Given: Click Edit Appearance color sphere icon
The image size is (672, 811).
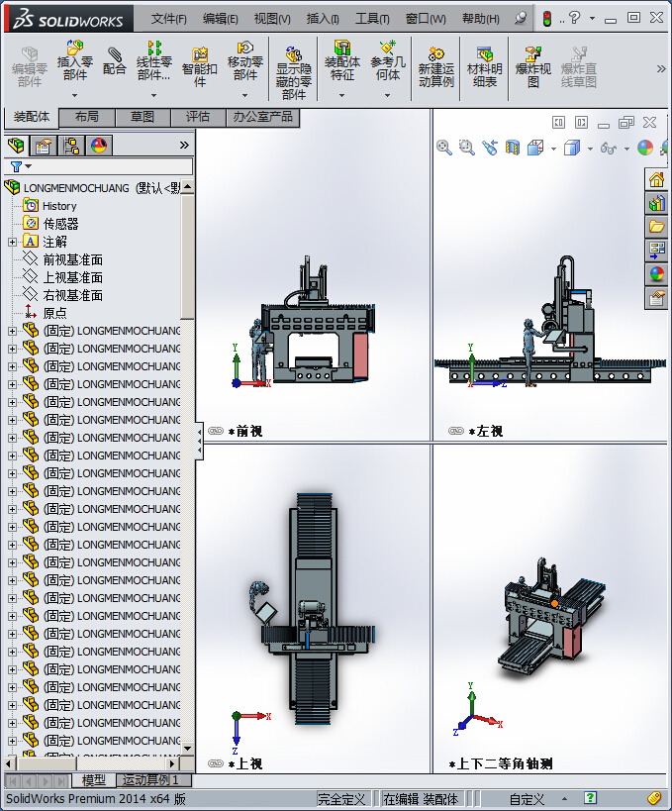Looking at the screenshot, I should coord(645,148).
